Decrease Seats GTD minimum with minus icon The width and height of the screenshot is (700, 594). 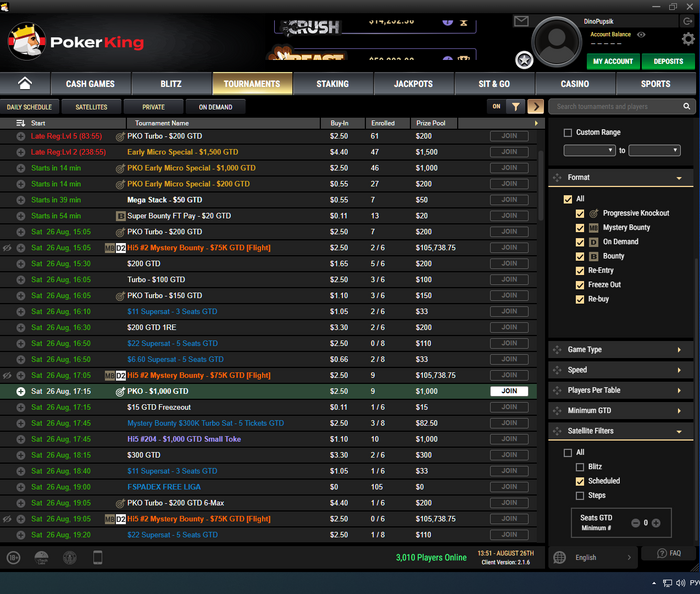tap(635, 523)
